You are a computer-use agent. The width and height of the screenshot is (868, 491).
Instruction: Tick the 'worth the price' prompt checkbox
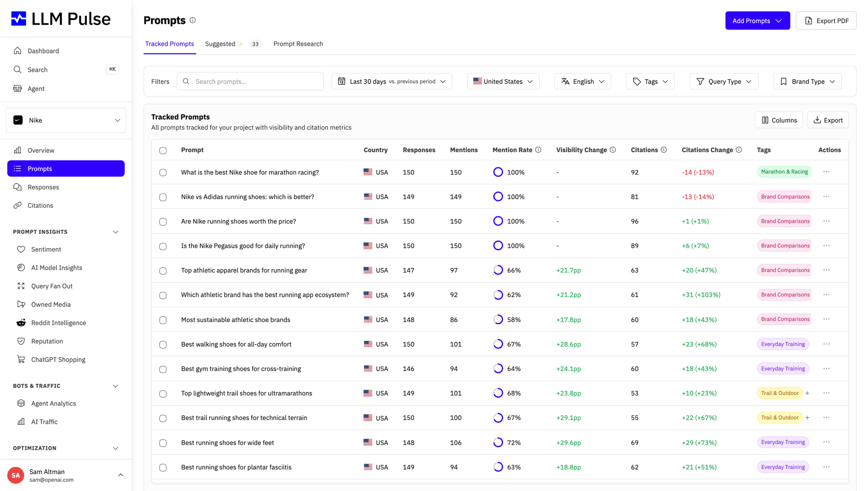[163, 222]
